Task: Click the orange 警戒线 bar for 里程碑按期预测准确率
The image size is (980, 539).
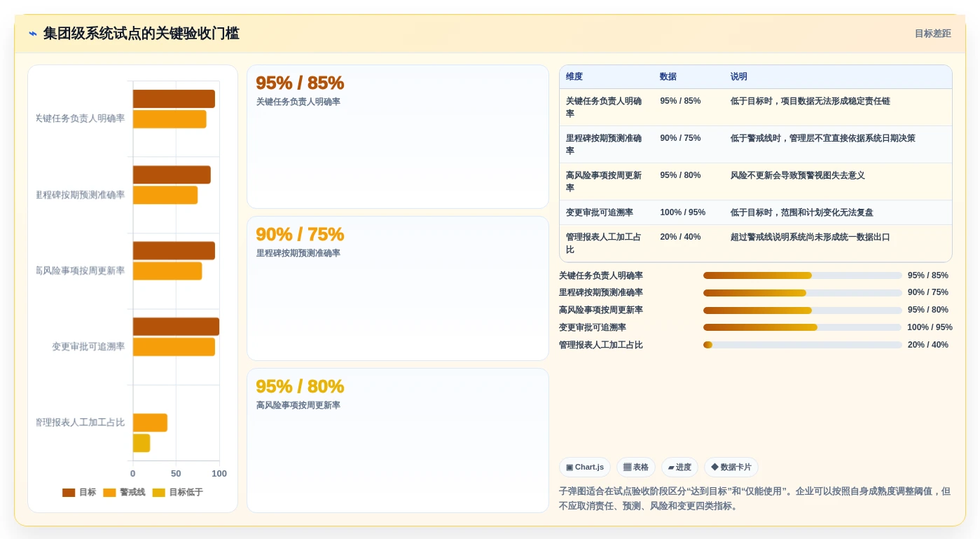Action: [165, 195]
